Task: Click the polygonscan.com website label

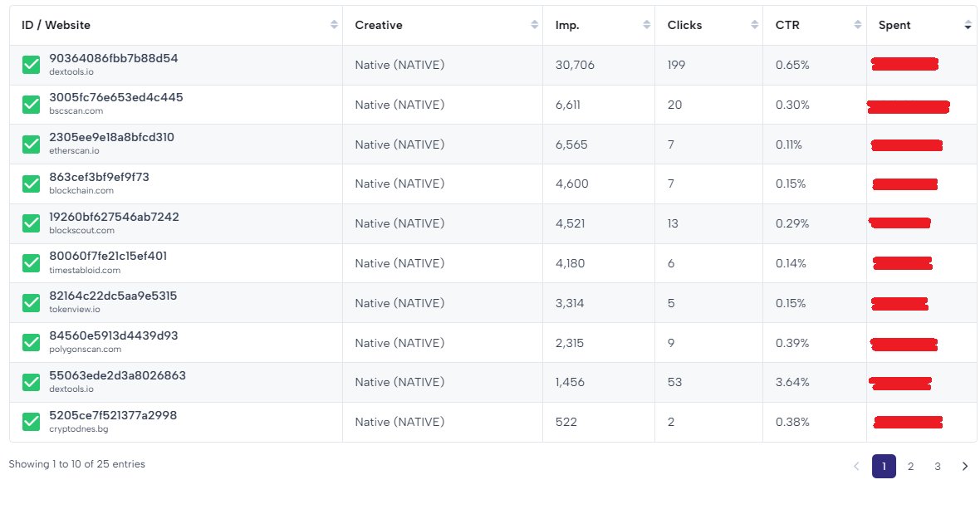Action: click(85, 349)
